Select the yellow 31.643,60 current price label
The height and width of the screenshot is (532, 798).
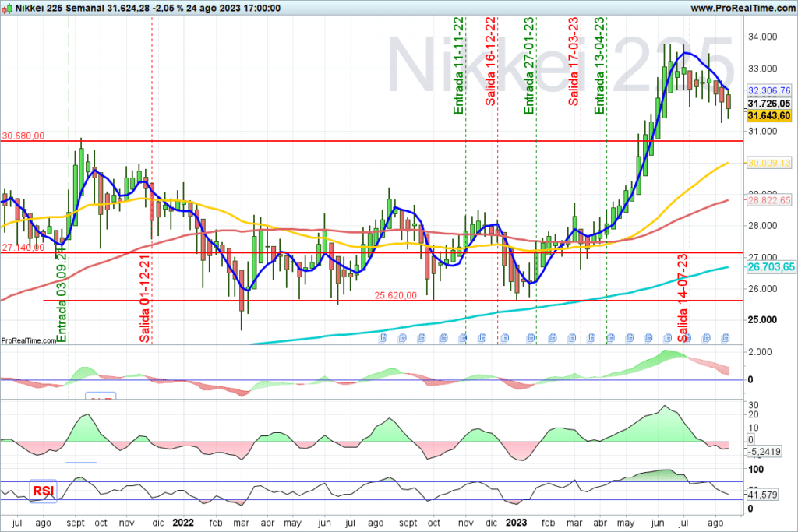[769, 116]
